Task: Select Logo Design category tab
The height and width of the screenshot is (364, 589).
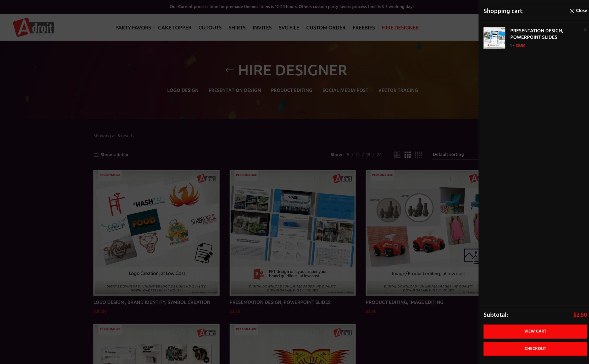Action: [183, 90]
